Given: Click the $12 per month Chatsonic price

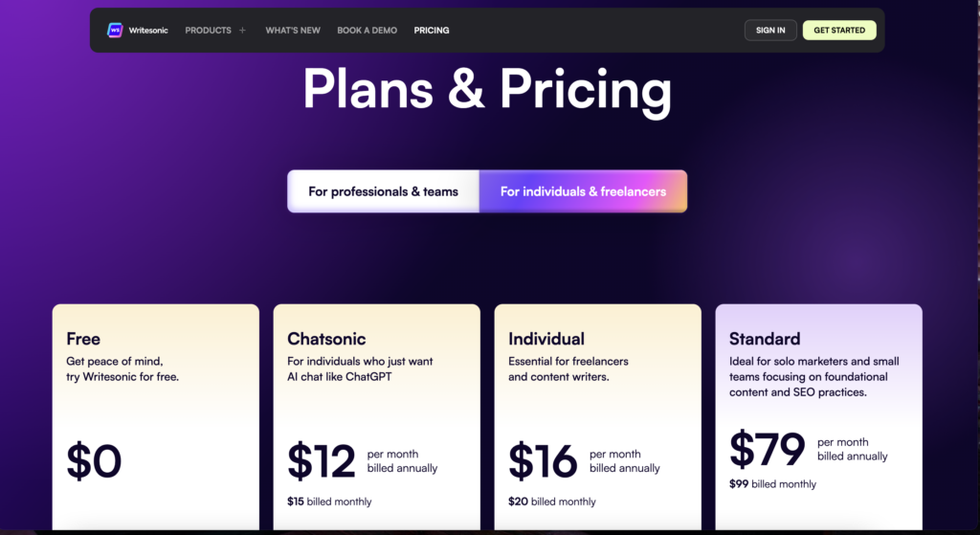Looking at the screenshot, I should click(x=322, y=461).
